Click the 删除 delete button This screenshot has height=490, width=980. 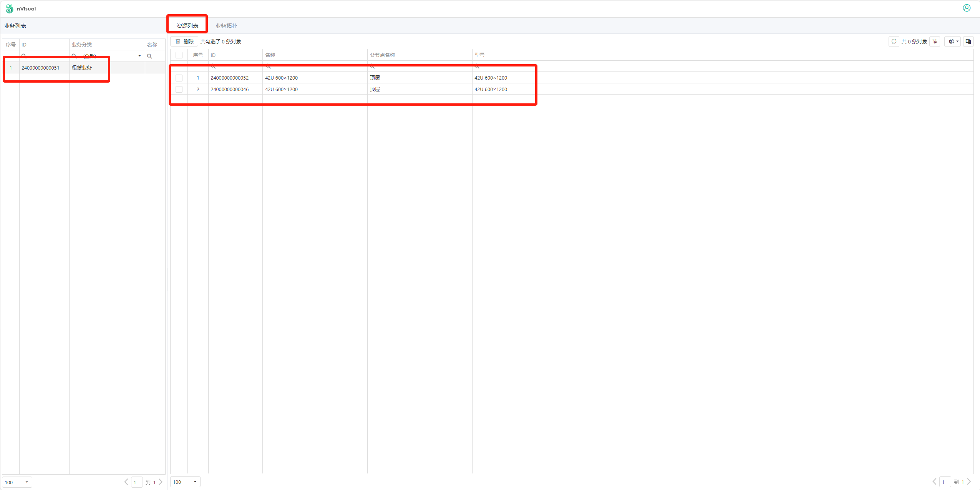click(x=184, y=42)
